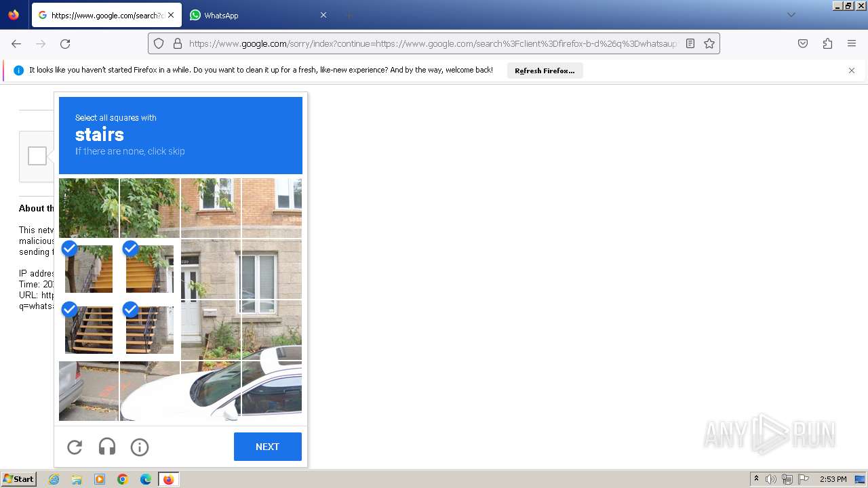Click the Refresh Firefox button
The width and height of the screenshot is (868, 488).
point(545,70)
